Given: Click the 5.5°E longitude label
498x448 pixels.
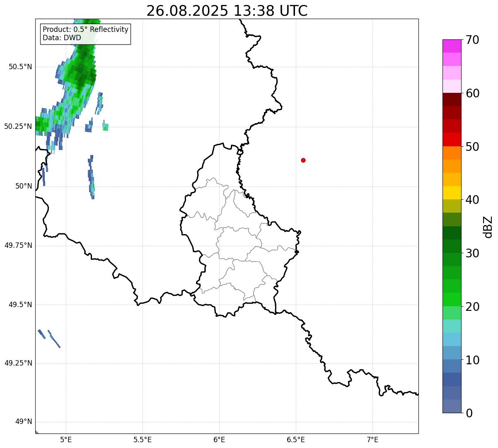Looking at the screenshot, I should coord(143,439).
